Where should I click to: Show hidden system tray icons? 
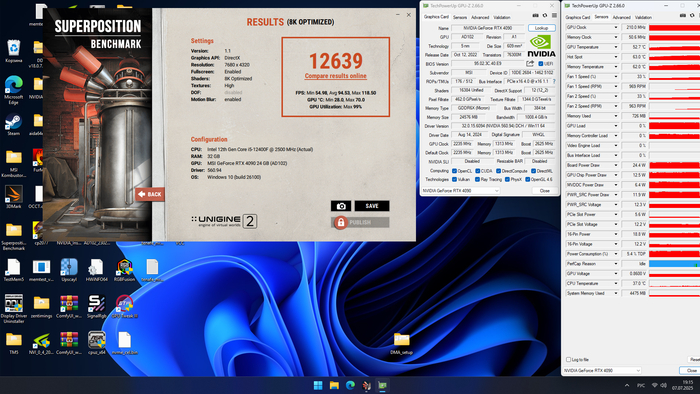pyautogui.click(x=627, y=385)
